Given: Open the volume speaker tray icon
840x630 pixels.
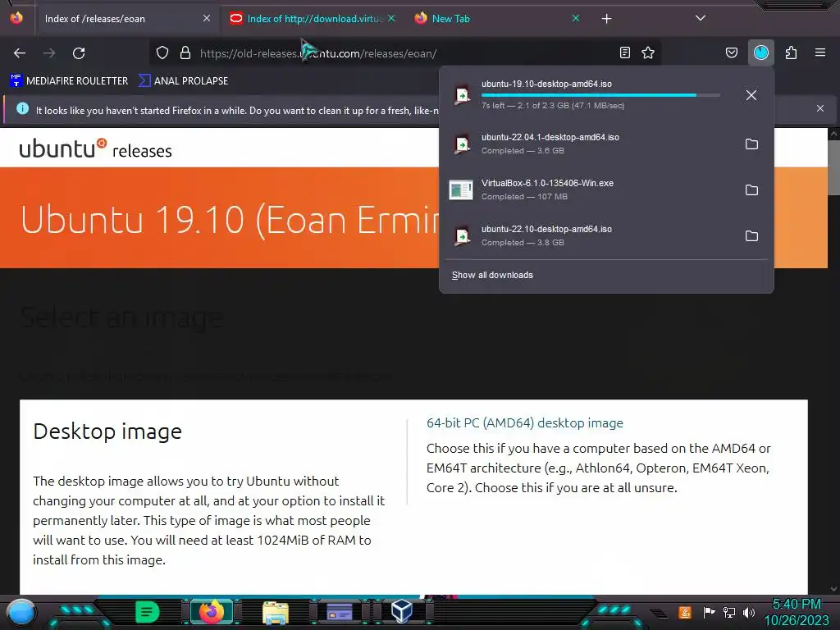Looking at the screenshot, I should point(749,612).
